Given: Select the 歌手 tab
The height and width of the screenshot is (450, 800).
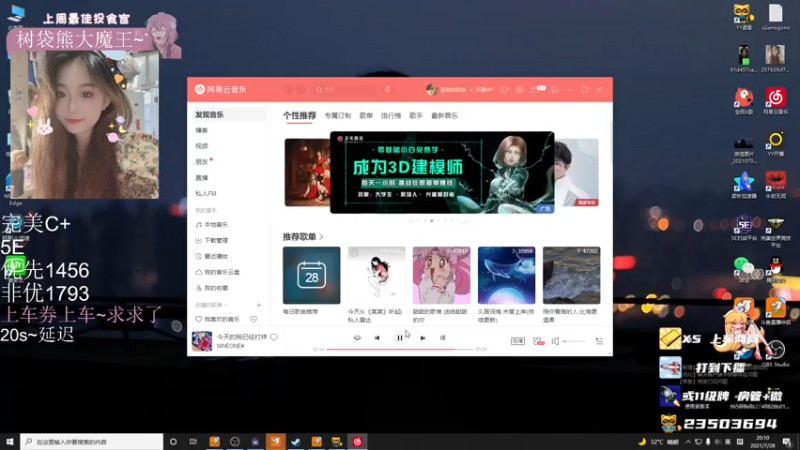Looking at the screenshot, I should coord(416,116).
